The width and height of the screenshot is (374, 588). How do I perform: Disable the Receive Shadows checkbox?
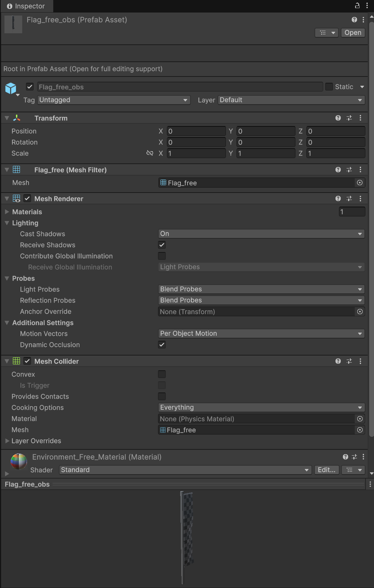pos(162,245)
